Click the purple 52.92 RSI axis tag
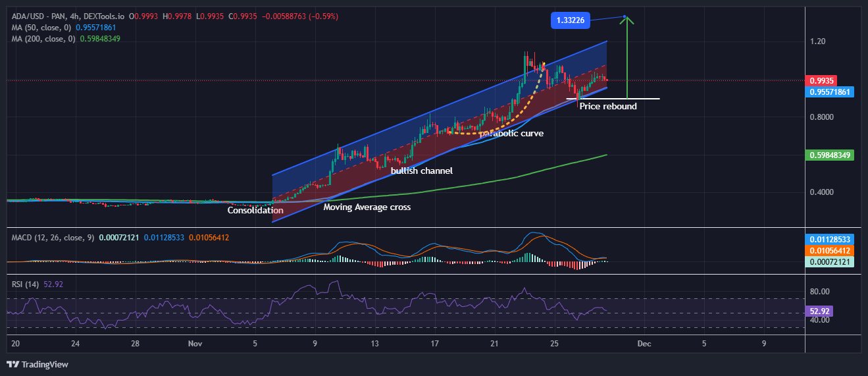Viewport: 868px width, 376px height. (819, 311)
